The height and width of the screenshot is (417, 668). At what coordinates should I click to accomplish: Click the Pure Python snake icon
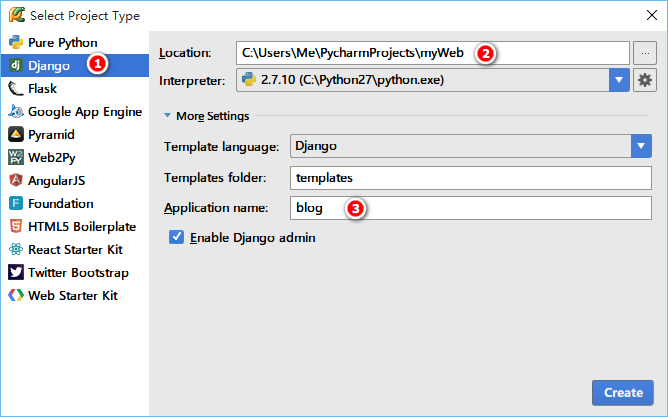pyautogui.click(x=16, y=42)
